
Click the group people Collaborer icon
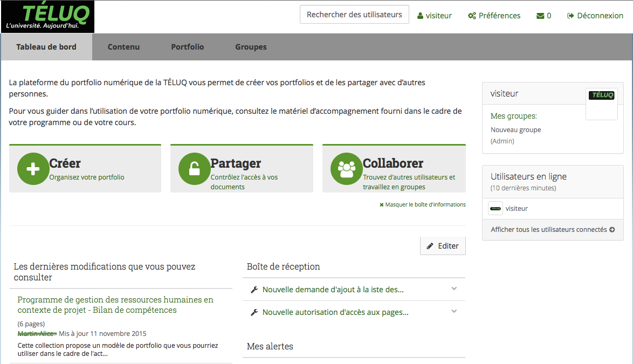pos(346,169)
